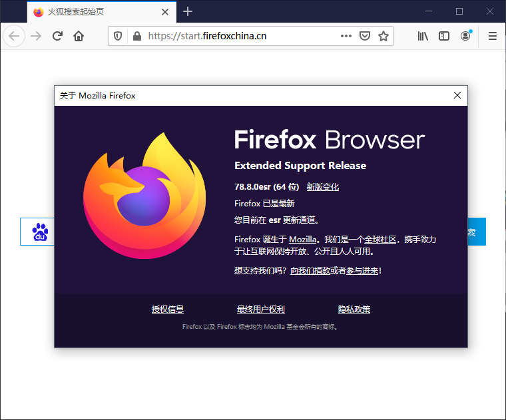Open the 参与进来 link

(x=362, y=271)
